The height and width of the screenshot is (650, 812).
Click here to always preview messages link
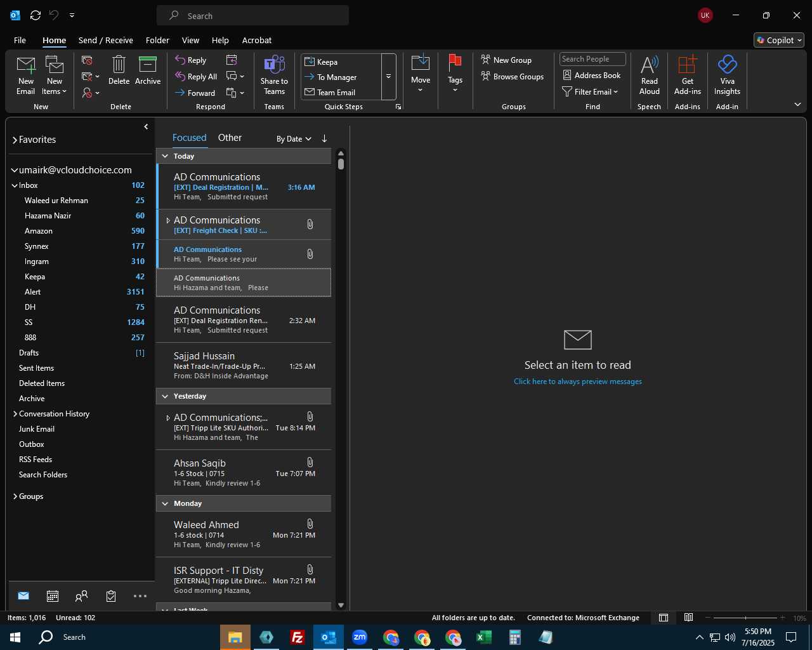(577, 381)
